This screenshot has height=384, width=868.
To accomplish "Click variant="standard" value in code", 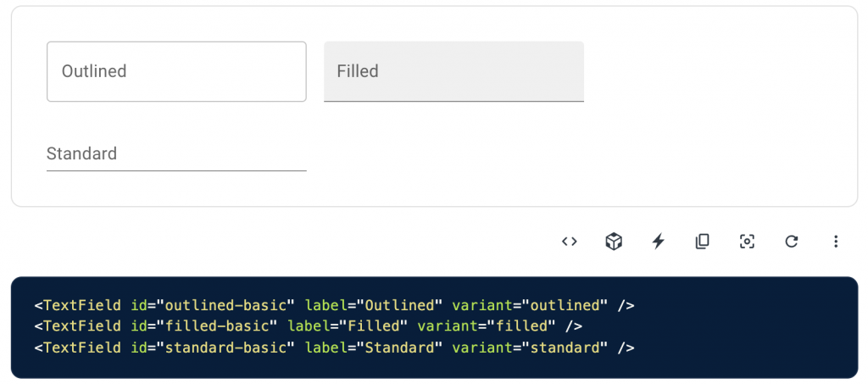I will point(565,348).
